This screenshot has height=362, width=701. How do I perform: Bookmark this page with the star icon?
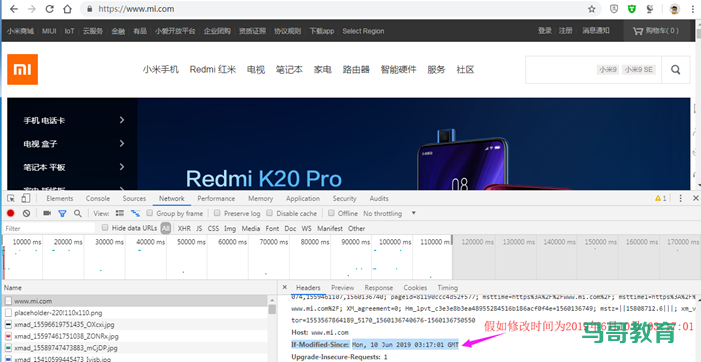coord(591,9)
